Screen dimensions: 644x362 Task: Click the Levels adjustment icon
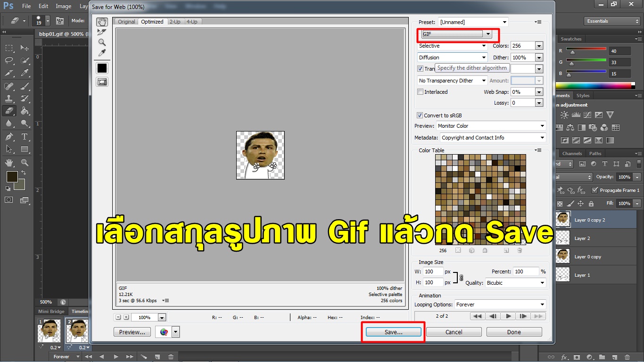576,115
